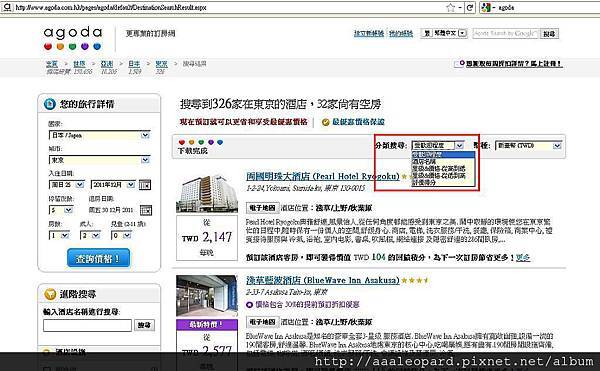Click the sign-up discount promo link

click(514, 63)
